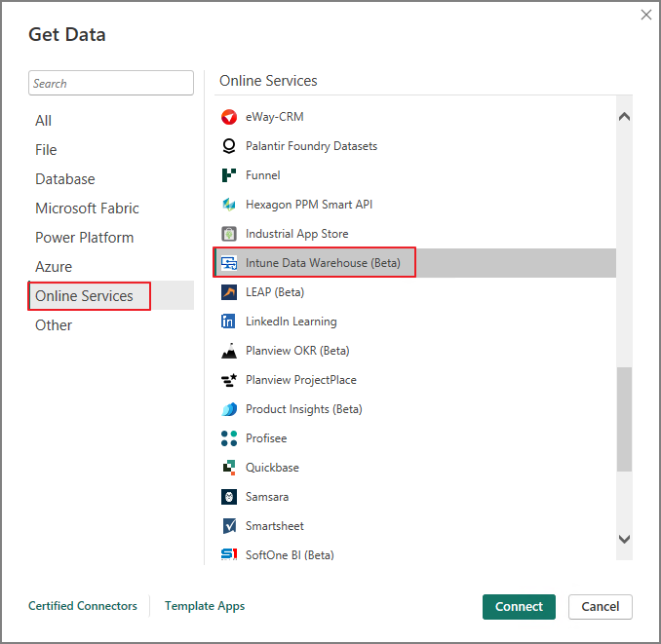Click the LinkedIn Learning icon
This screenshot has height=644, width=661.
point(228,322)
